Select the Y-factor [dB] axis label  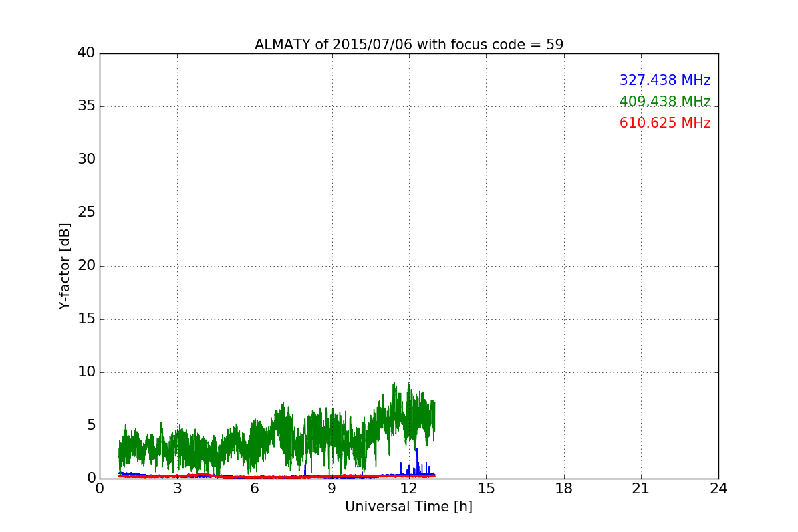[65, 266]
